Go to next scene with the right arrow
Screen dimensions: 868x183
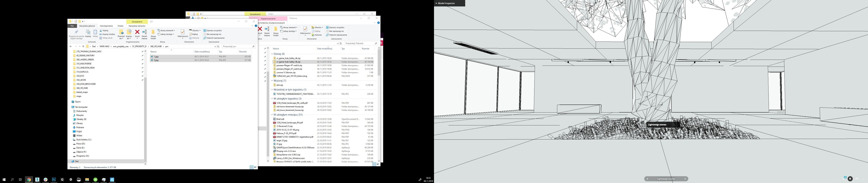[685, 179]
